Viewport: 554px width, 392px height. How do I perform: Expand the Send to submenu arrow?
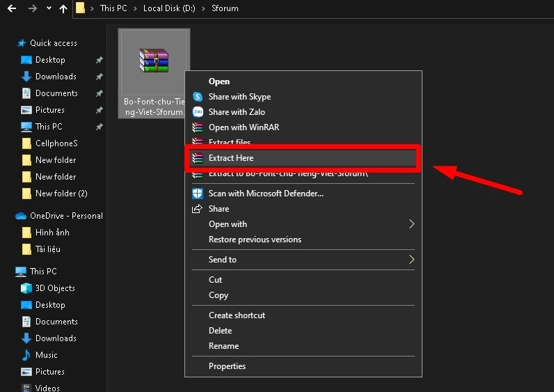point(411,260)
